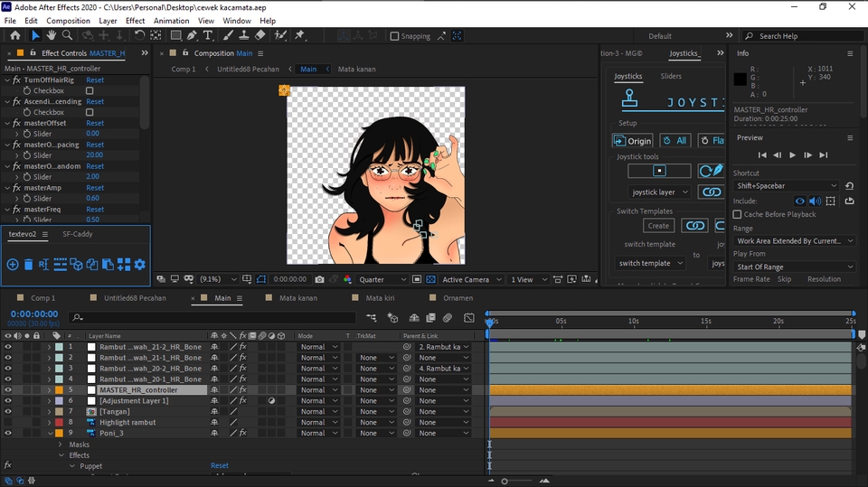The width and height of the screenshot is (868, 487).
Task: Enable the Snapping checkbox
Action: pos(394,36)
